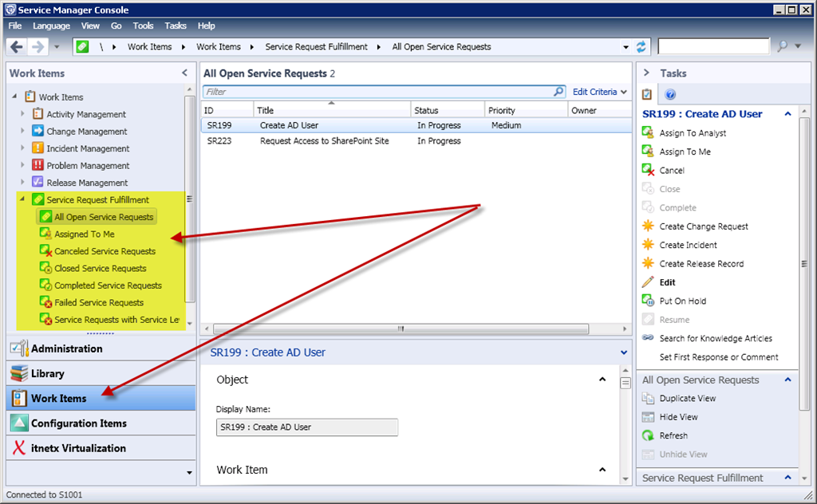Open the Tools menu
Viewport: 817px width, 504px height.
coord(143,26)
